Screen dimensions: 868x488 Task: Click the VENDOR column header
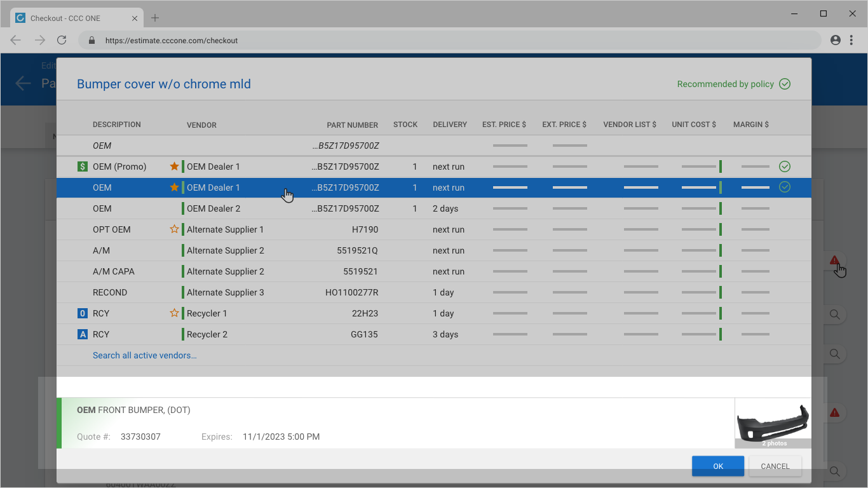(202, 125)
